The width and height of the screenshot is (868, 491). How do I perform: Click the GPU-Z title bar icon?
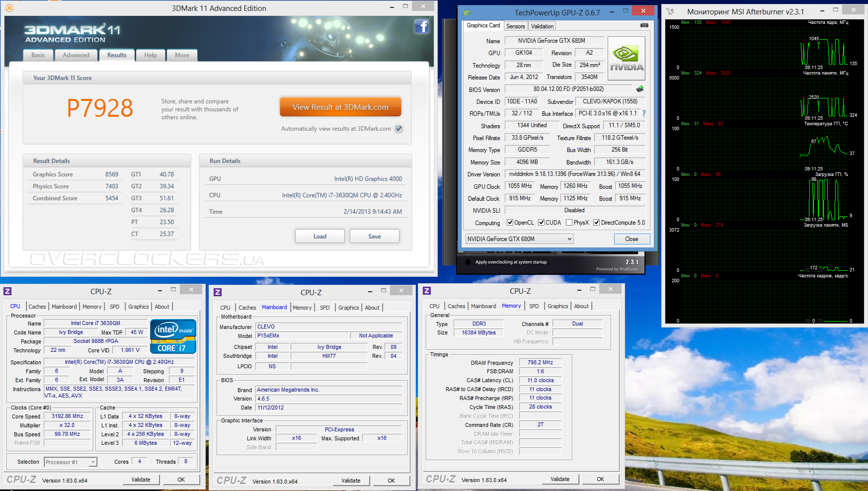pos(467,12)
